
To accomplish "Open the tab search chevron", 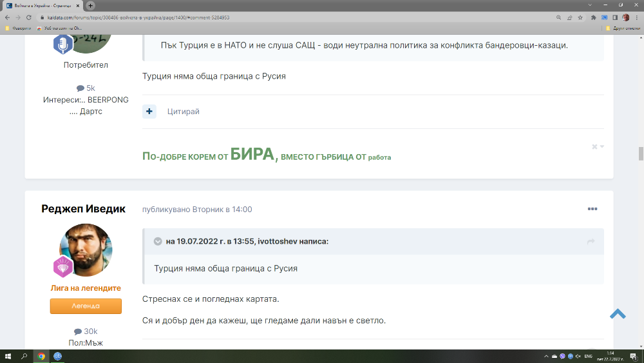I will click(x=590, y=5).
